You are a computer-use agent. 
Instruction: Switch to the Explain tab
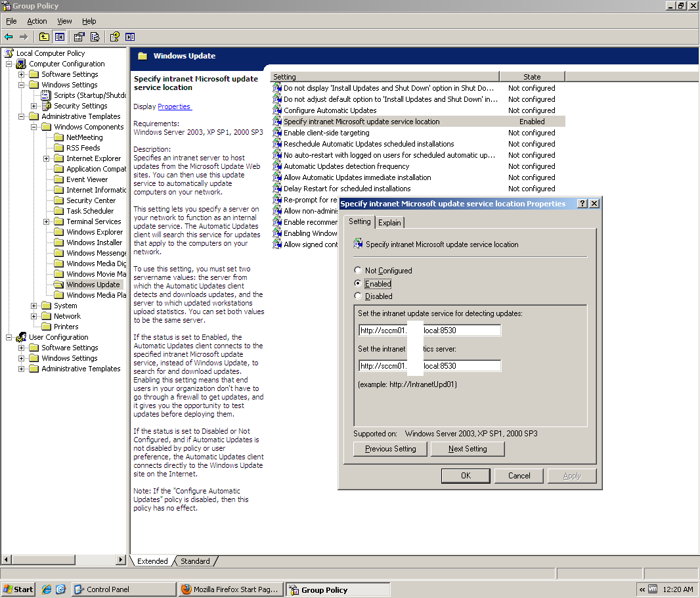pyautogui.click(x=389, y=222)
